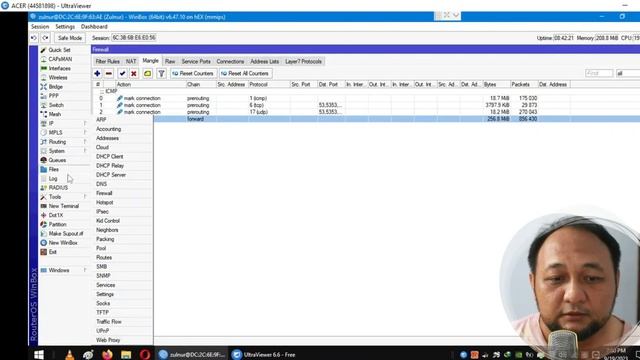Image resolution: width=640 pixels, height=360 pixels.
Task: Open Opera browser from taskbar
Action: pyautogui.click(x=145, y=355)
